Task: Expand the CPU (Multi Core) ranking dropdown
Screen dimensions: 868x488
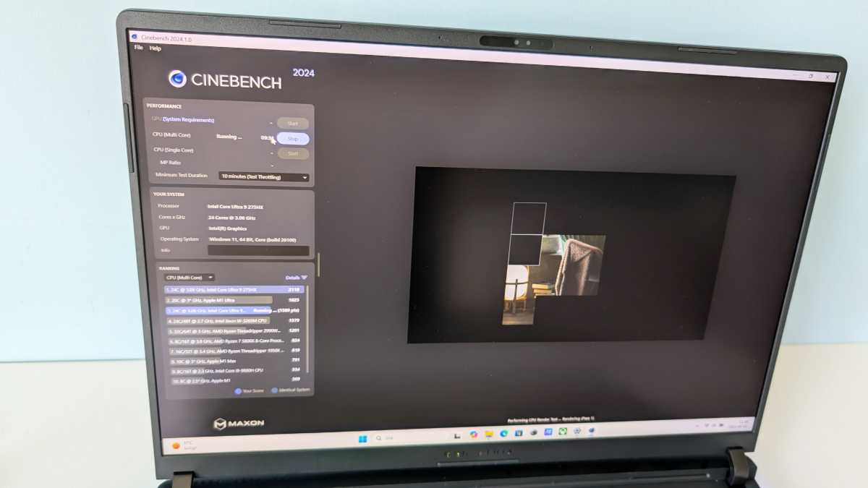Action: click(x=190, y=277)
